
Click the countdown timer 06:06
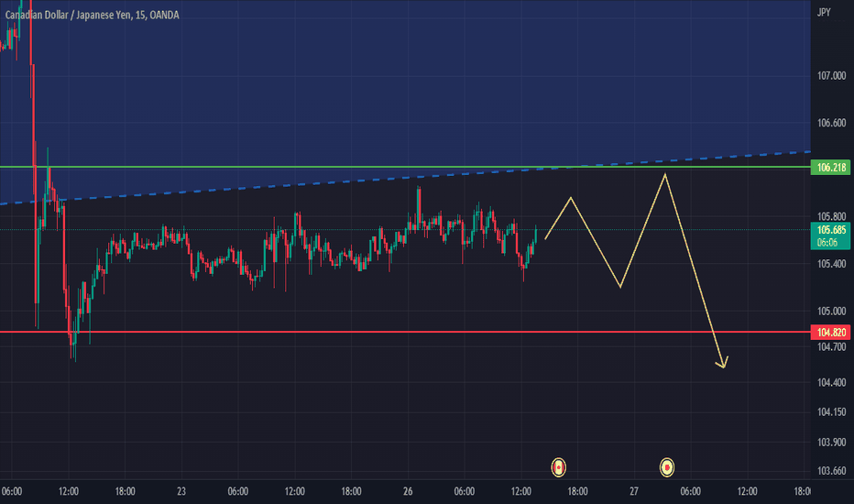827,243
